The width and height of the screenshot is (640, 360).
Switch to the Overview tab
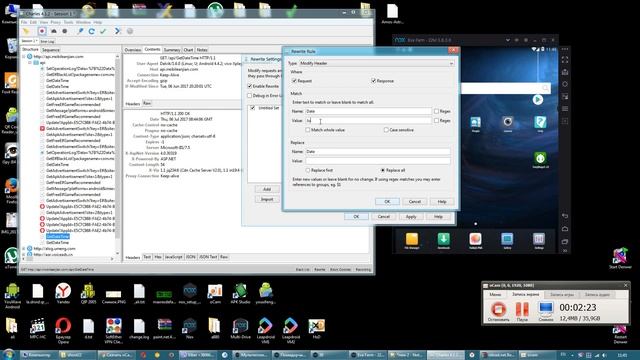(x=133, y=50)
